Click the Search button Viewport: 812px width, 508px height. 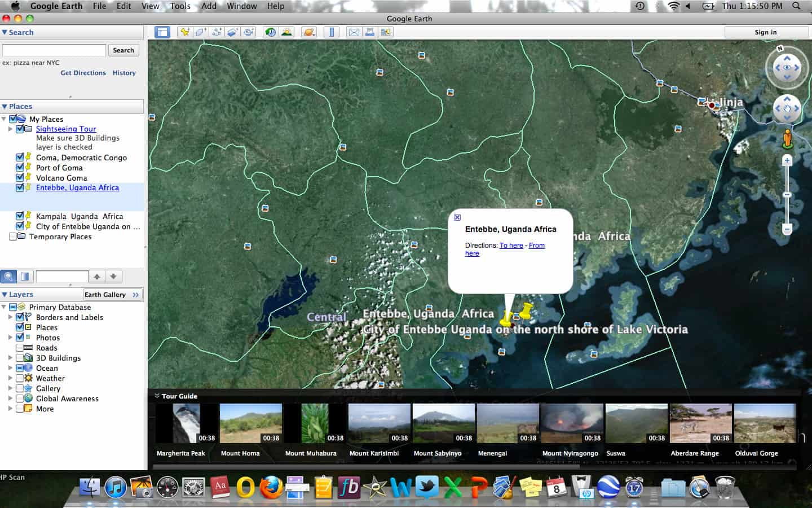pos(123,50)
